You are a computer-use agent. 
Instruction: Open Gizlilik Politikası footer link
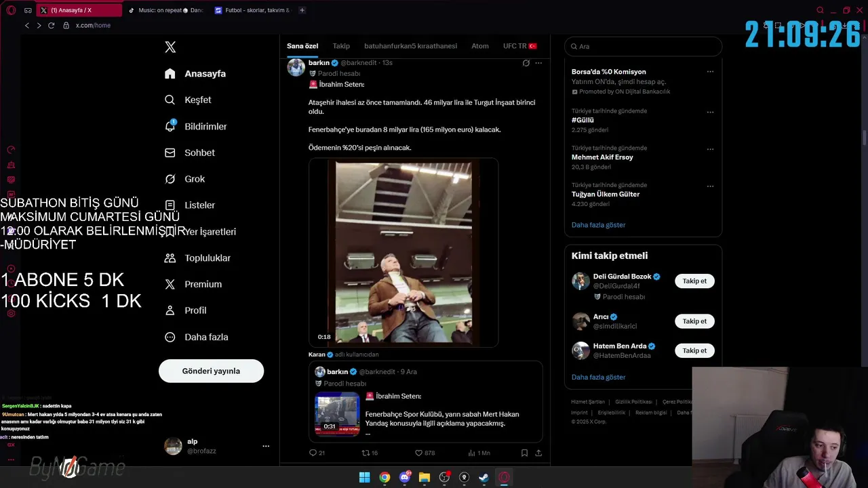[x=633, y=402]
